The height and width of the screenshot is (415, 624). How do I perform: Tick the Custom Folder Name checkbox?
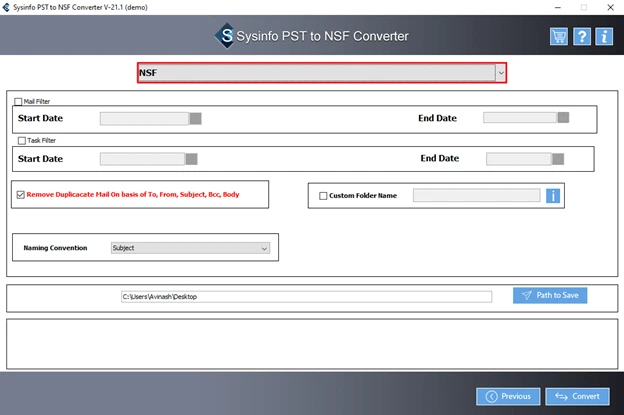pyautogui.click(x=323, y=196)
